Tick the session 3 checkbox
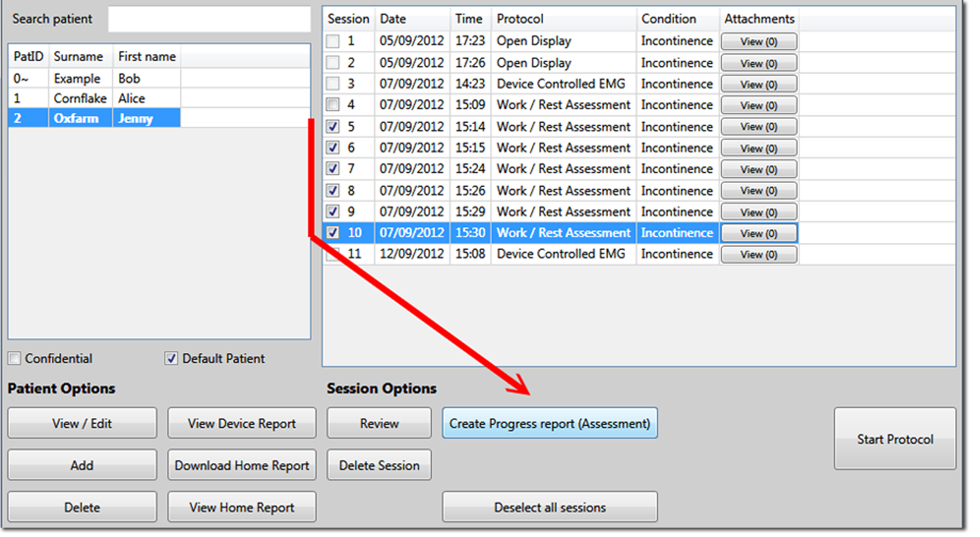Image resolution: width=980 pixels, height=537 pixels. 333,84
